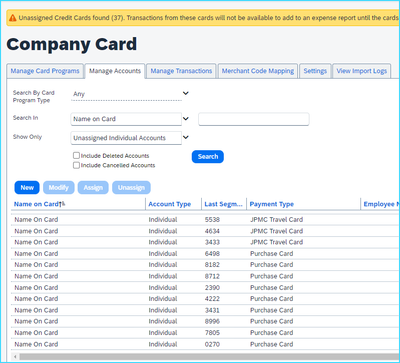Select the row with last segment 0270
This screenshot has height=363, width=400.
pos(205,344)
